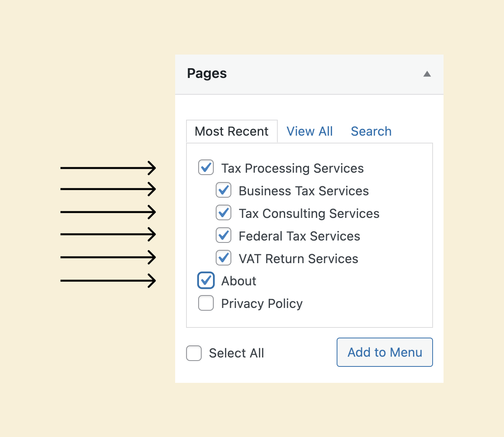Check the Privacy Policy checkbox
The height and width of the screenshot is (437, 504).
click(206, 303)
